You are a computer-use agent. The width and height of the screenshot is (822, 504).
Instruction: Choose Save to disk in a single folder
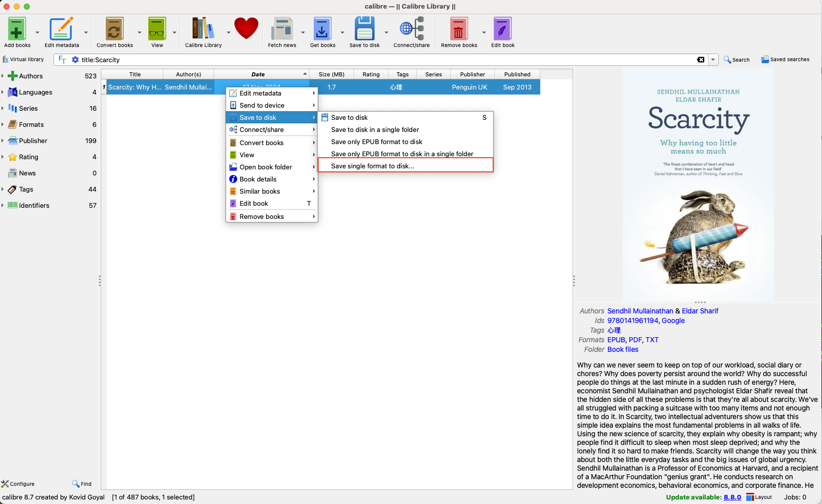406,129
